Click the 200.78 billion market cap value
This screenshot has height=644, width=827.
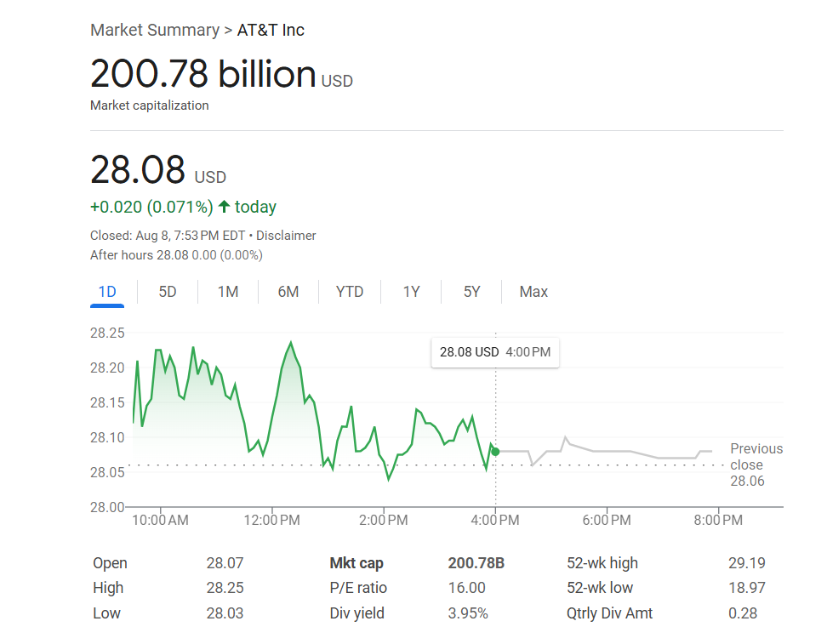(x=203, y=74)
